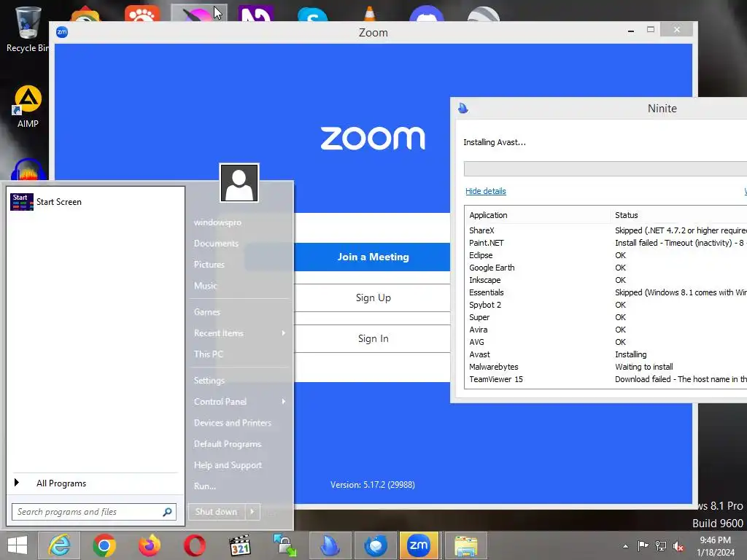The width and height of the screenshot is (747, 560).
Task: Open the Recycle Bin desktop icon
Action: click(27, 28)
